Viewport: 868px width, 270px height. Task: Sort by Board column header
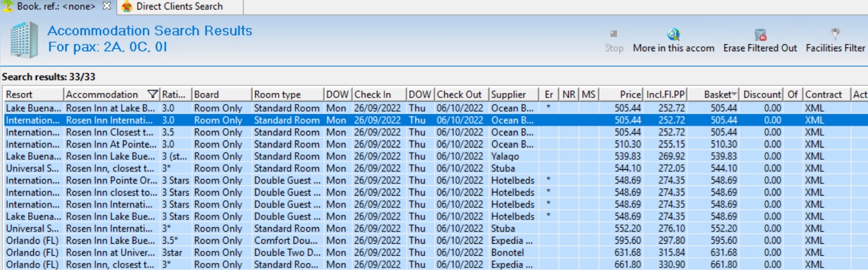click(222, 94)
